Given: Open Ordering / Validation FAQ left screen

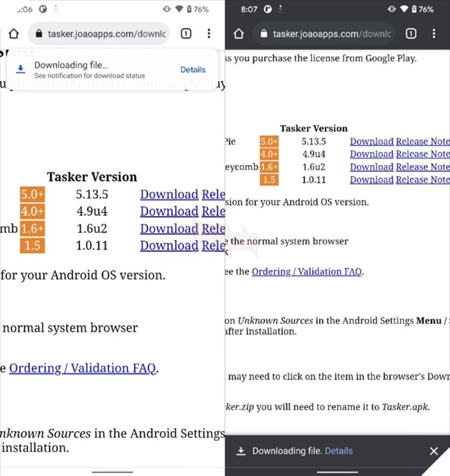Looking at the screenshot, I should pyautogui.click(x=82, y=368).
